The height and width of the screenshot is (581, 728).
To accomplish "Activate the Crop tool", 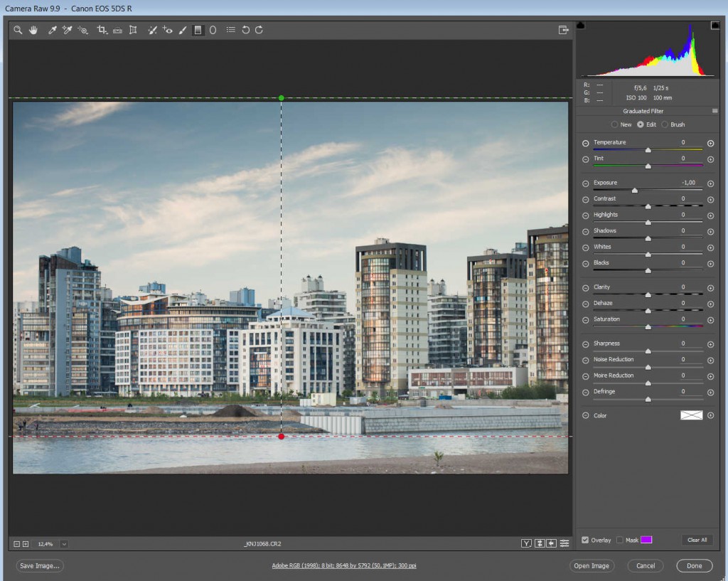I will click(x=102, y=30).
